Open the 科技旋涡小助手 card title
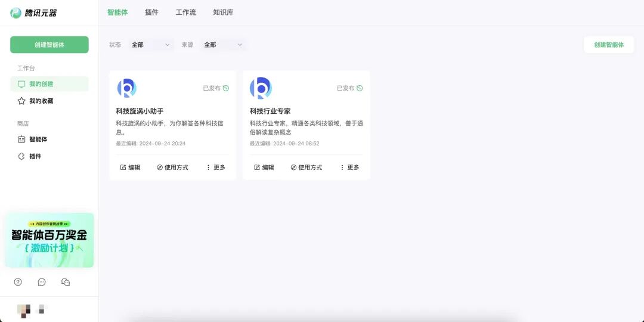 click(140, 112)
